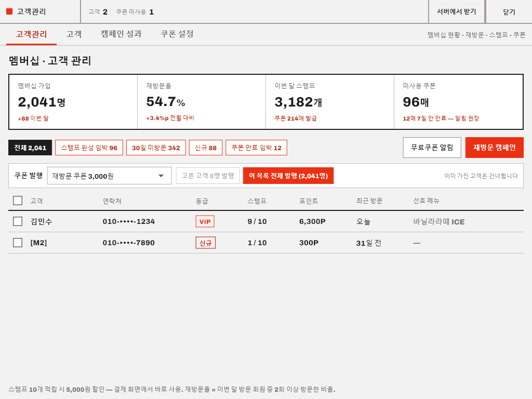Click the 이번 달 스탬프 3,182개 card
This screenshot has width=532, height=399.
coord(330,102)
